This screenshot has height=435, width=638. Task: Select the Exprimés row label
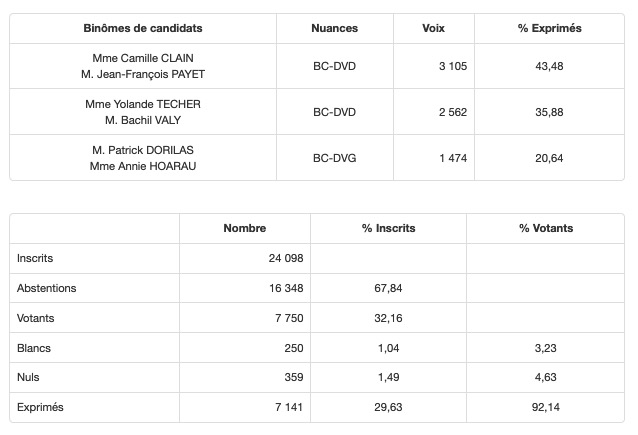[40, 408]
